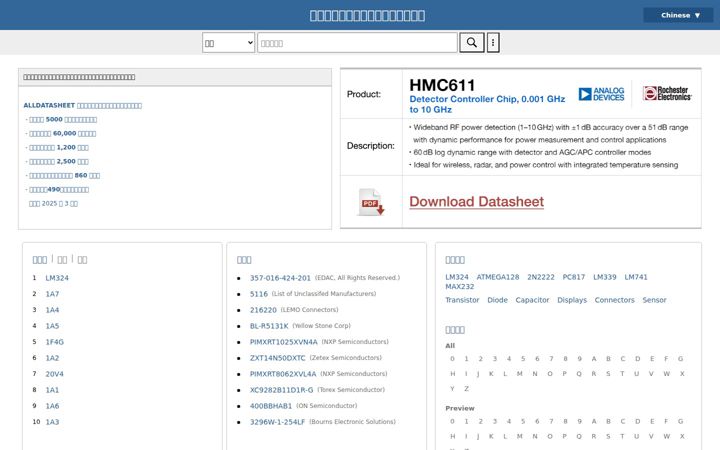Click the Diode category link
The height and width of the screenshot is (450, 720).
click(x=497, y=300)
